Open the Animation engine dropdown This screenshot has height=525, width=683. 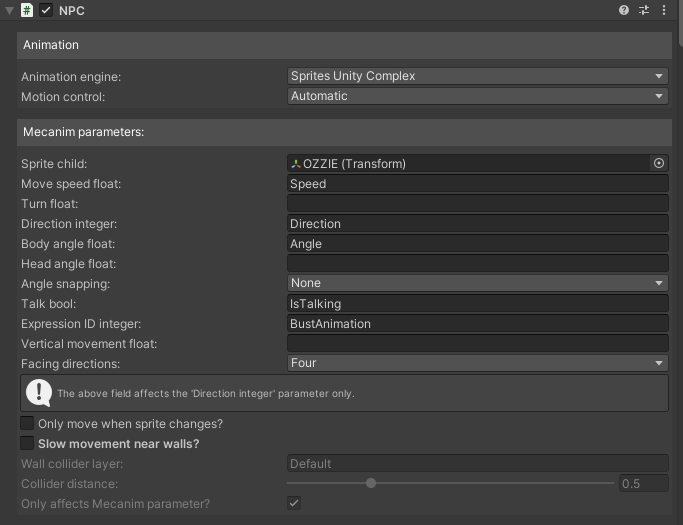[477, 76]
